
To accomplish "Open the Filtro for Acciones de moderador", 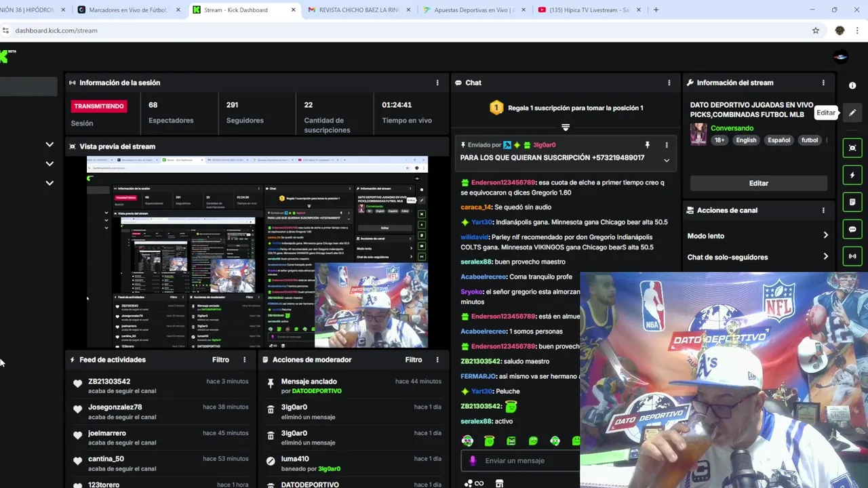I will click(414, 360).
